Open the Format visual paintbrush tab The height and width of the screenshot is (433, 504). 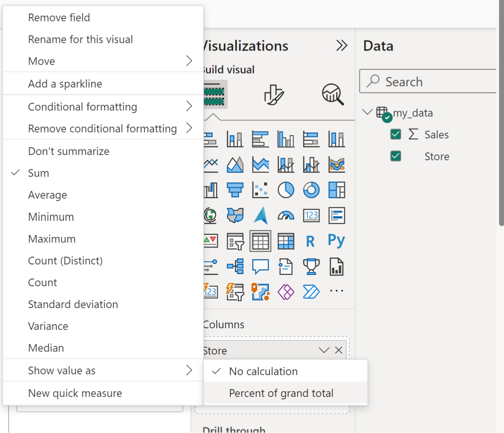tap(274, 95)
